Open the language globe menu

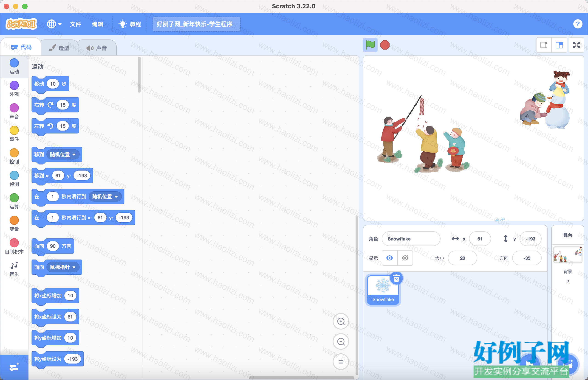point(54,24)
